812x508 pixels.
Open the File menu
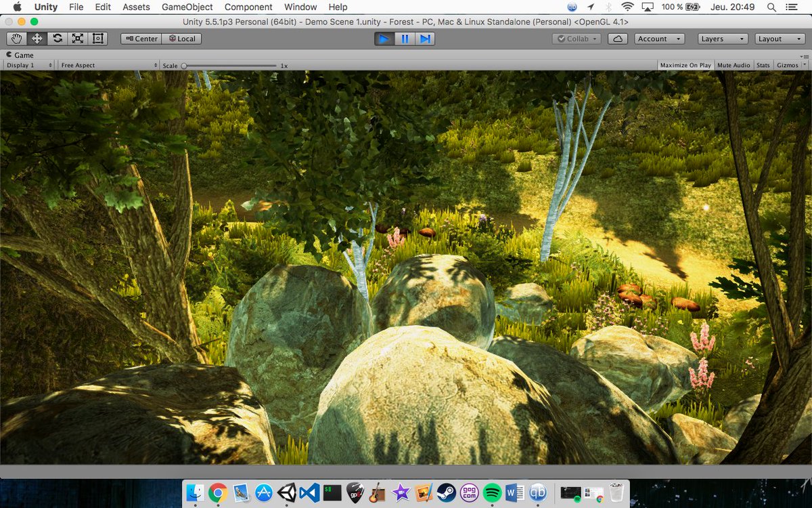pos(76,7)
